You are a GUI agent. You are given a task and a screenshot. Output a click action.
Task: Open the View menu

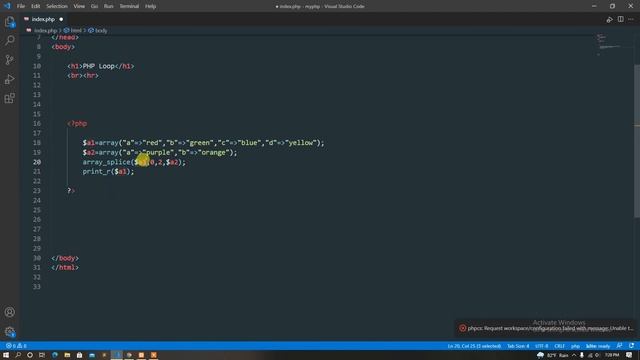79,6
